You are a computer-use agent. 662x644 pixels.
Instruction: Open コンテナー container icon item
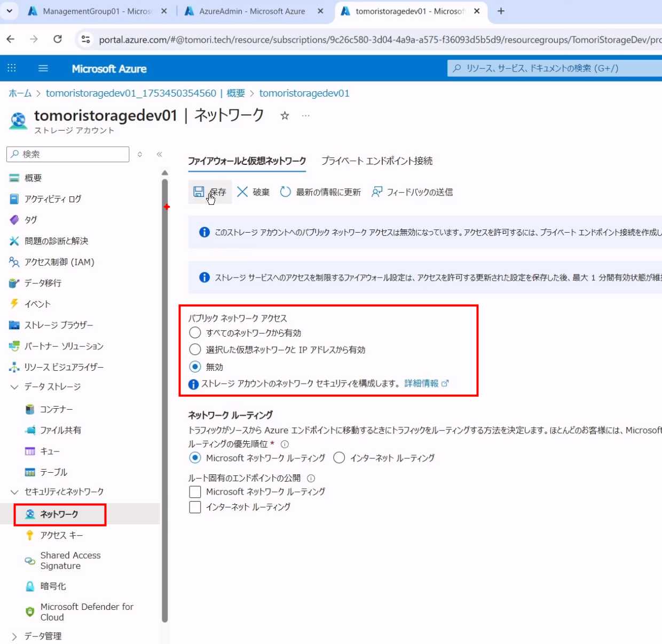point(30,409)
